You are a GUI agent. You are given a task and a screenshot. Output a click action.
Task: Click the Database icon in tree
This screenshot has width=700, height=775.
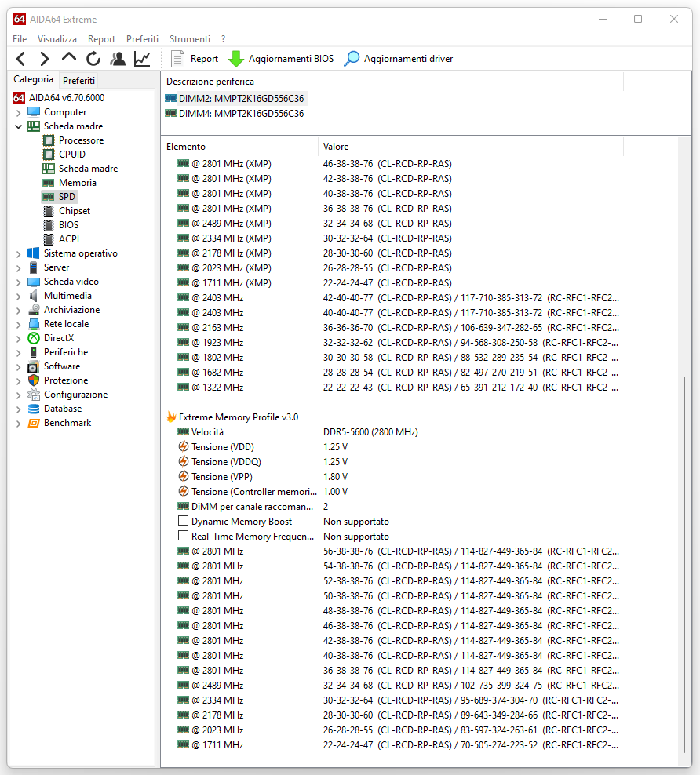click(34, 409)
